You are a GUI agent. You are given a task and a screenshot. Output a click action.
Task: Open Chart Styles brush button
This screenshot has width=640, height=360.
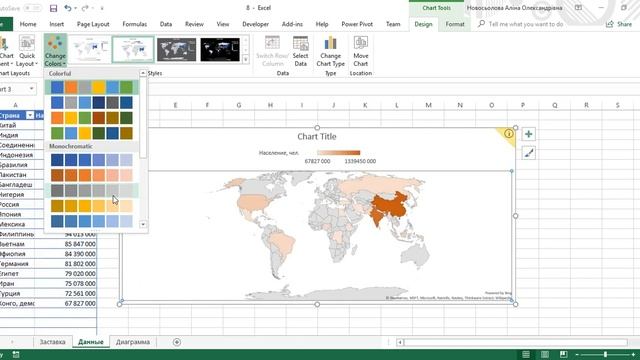[x=529, y=153]
